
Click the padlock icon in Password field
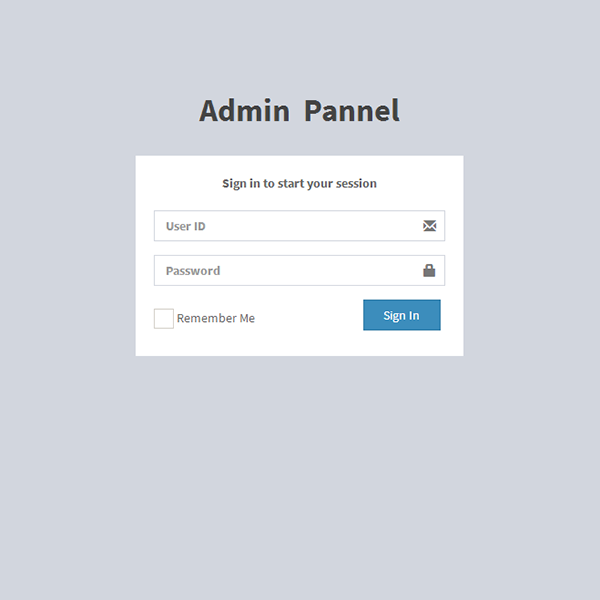point(429,270)
